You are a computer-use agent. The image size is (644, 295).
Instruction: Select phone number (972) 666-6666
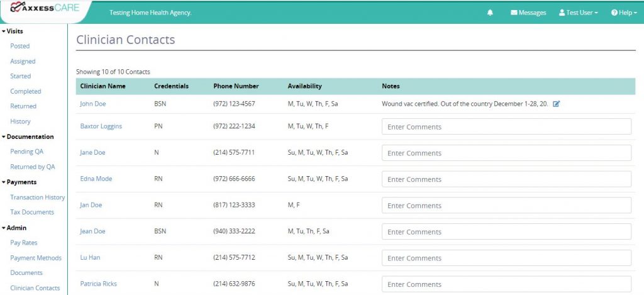234,179
